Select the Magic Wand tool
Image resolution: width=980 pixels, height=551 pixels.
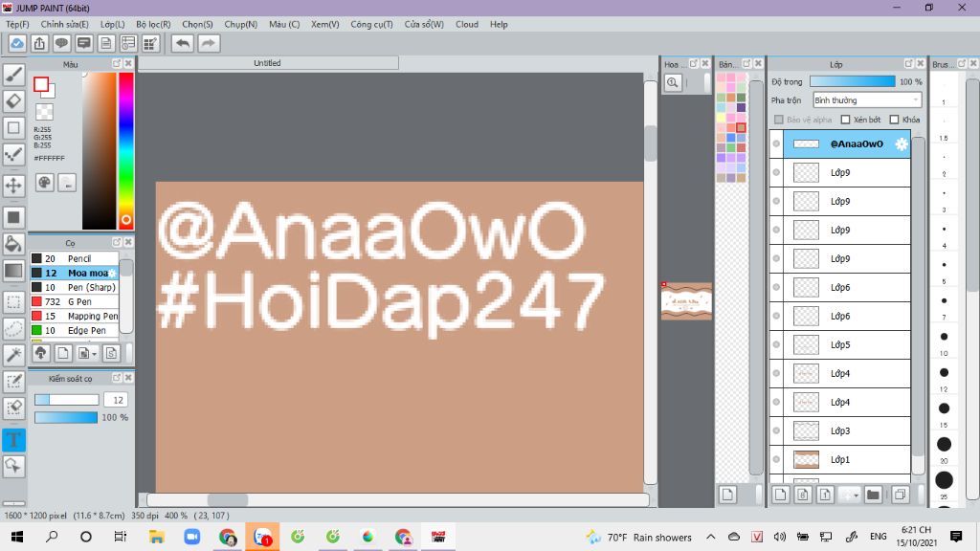[13, 355]
